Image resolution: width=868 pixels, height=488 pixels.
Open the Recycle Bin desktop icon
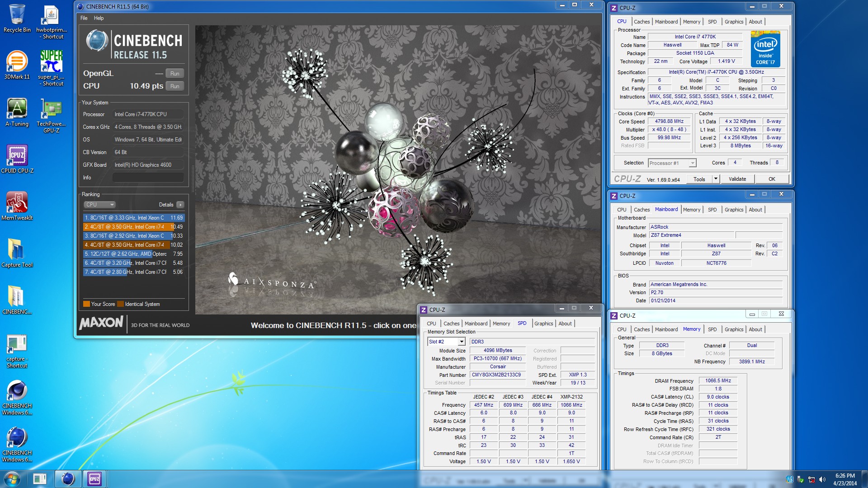tap(17, 18)
